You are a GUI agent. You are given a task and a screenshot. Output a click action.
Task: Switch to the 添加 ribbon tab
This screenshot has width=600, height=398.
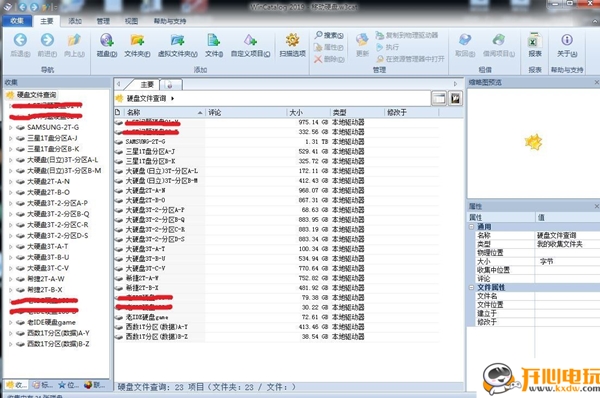[x=75, y=21]
